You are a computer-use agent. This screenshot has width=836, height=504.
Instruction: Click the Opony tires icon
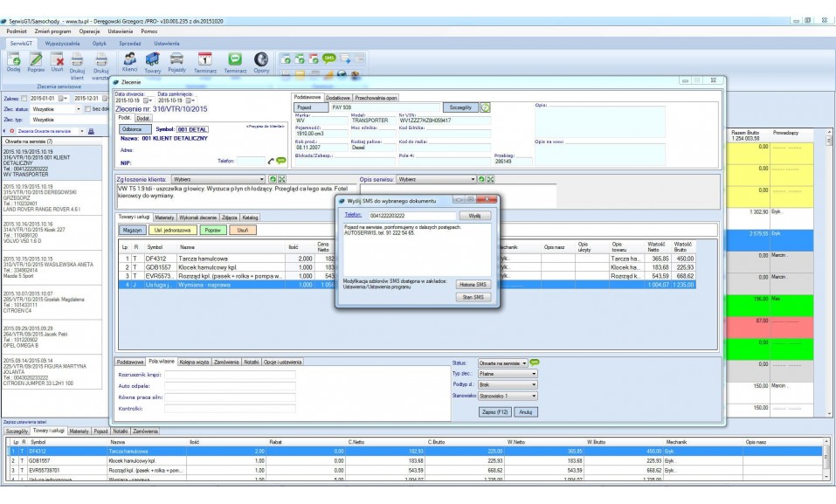pyautogui.click(x=261, y=59)
